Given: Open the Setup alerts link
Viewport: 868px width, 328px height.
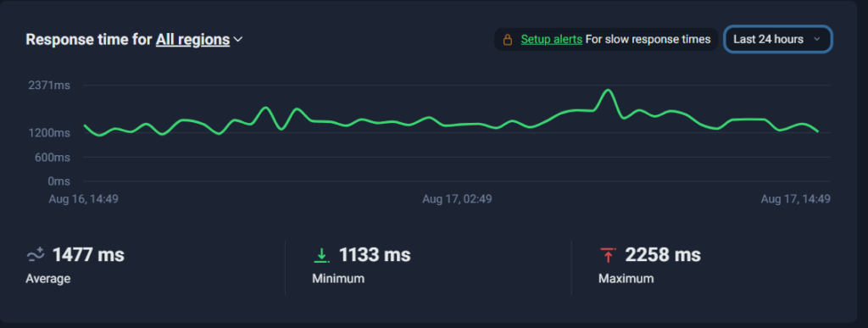Looking at the screenshot, I should (x=551, y=39).
